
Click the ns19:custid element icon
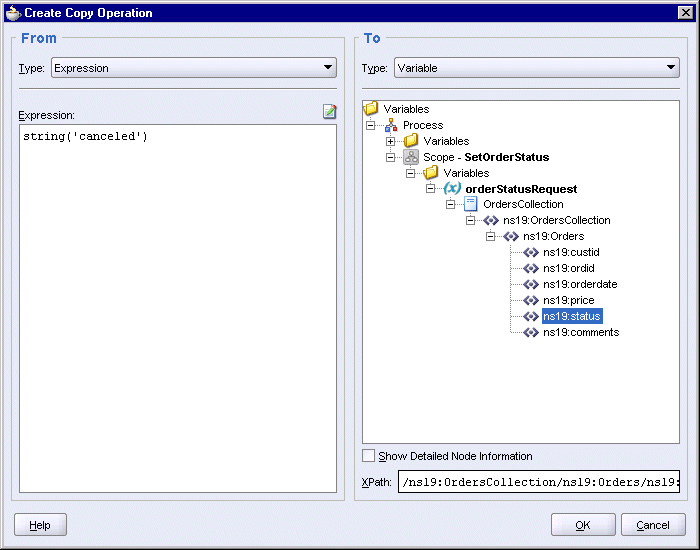tap(531, 252)
